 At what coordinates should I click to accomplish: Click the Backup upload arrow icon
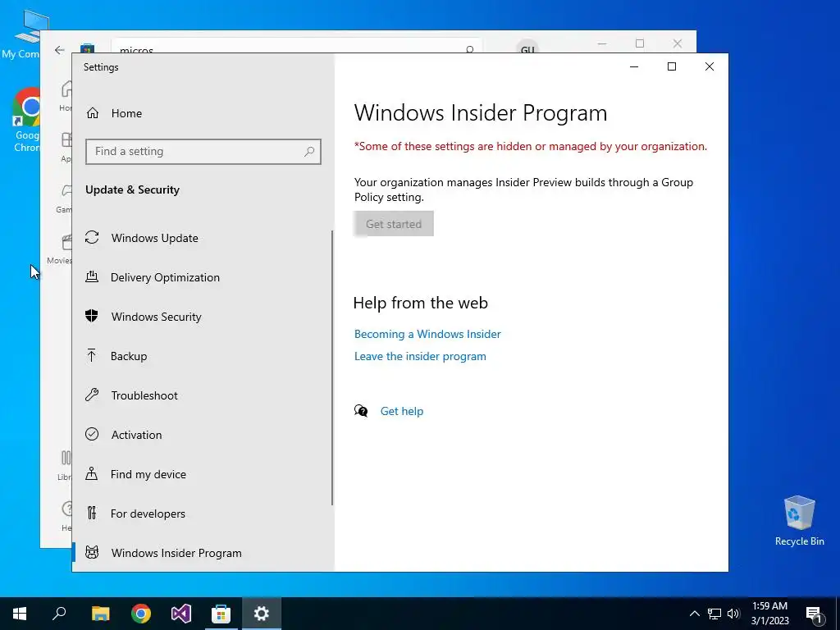click(x=92, y=355)
